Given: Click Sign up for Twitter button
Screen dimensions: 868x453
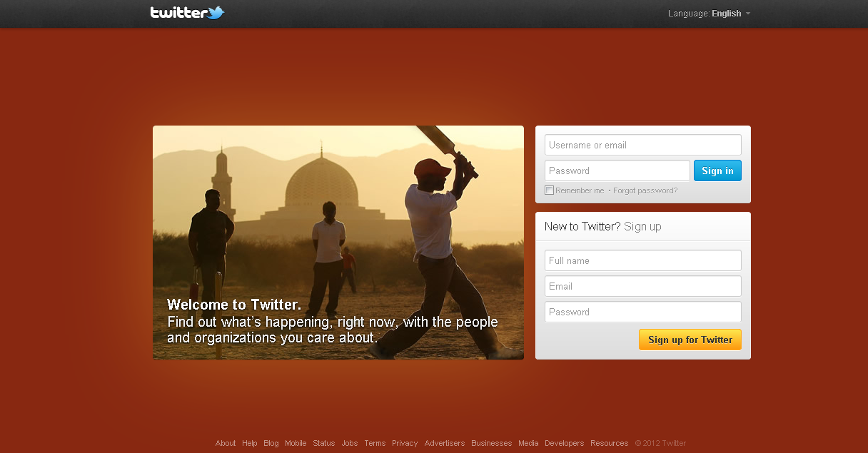Looking at the screenshot, I should pos(690,340).
